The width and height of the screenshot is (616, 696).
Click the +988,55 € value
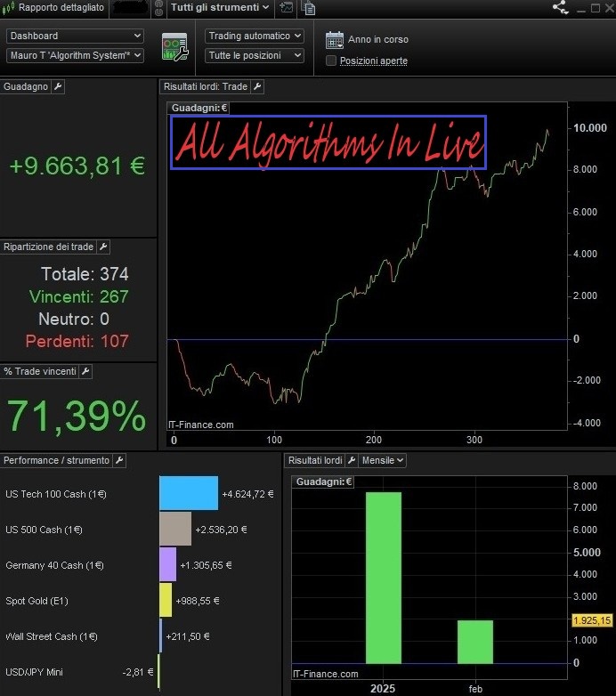198,601
